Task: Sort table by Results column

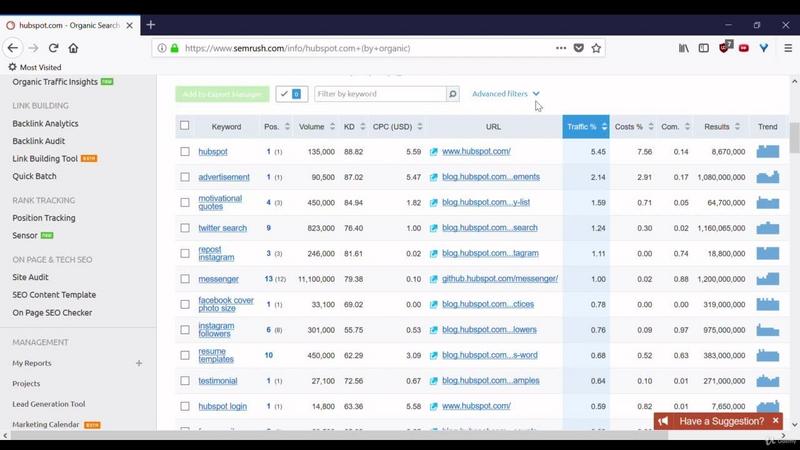Action: tap(721, 127)
